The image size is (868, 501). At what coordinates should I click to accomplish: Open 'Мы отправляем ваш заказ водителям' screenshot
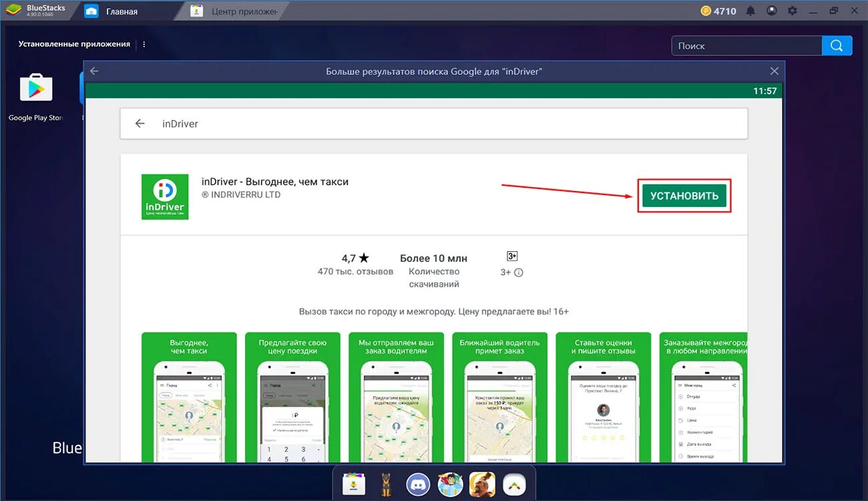(397, 397)
